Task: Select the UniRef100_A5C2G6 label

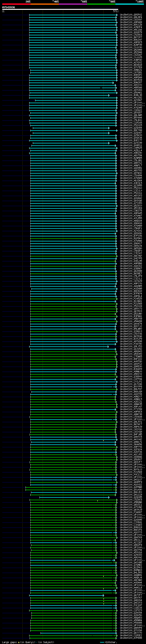Action: [x=131, y=30]
